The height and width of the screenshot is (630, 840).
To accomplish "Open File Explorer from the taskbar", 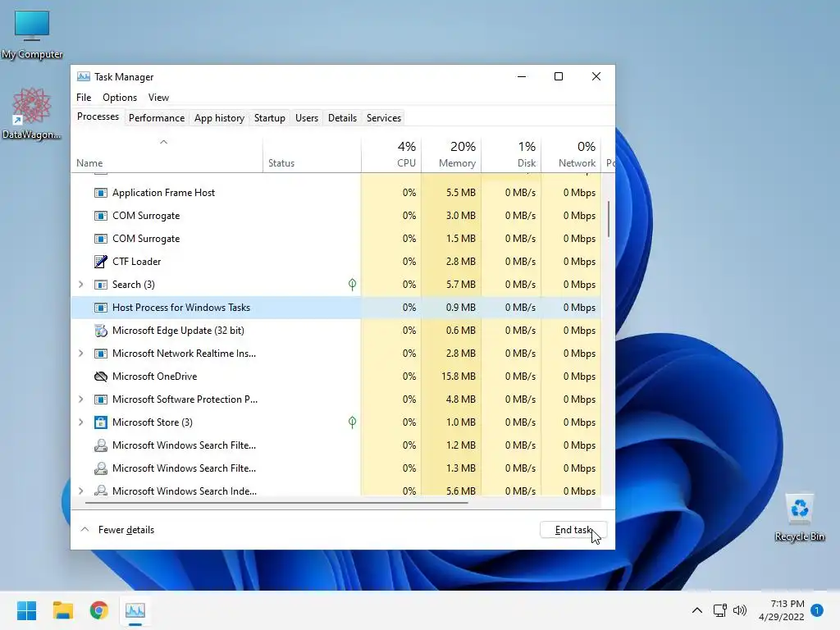I will pos(62,610).
